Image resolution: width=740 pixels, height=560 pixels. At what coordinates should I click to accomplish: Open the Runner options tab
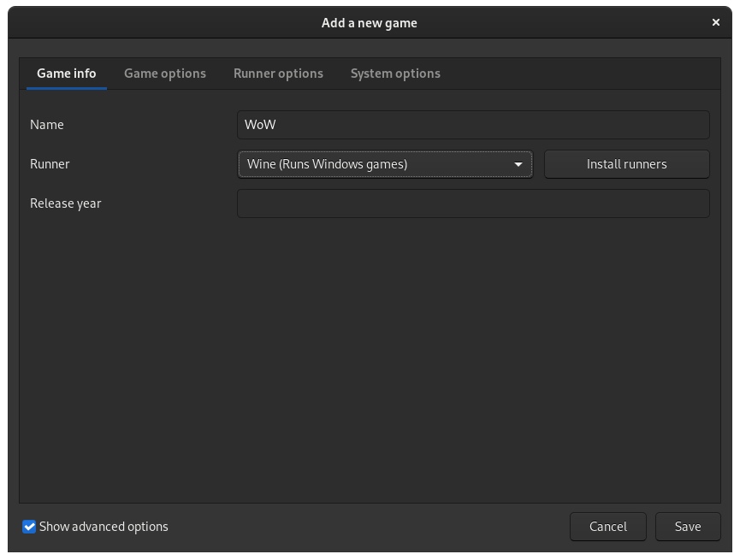[278, 74]
